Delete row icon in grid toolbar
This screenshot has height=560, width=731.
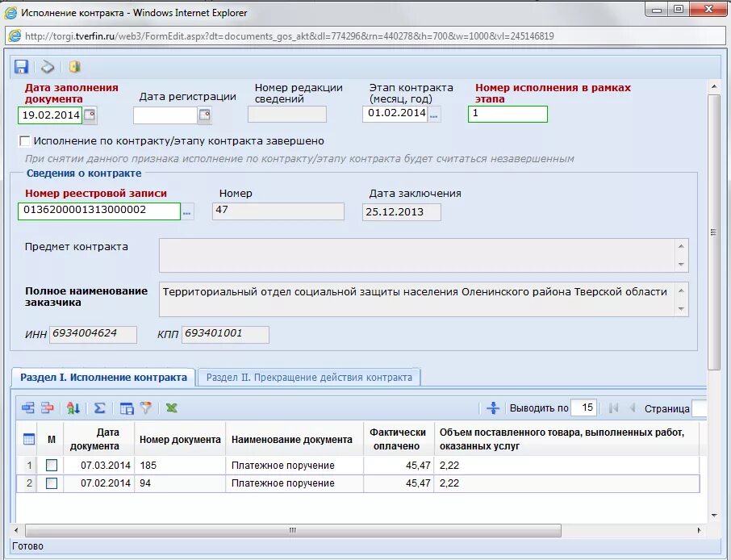(x=47, y=408)
